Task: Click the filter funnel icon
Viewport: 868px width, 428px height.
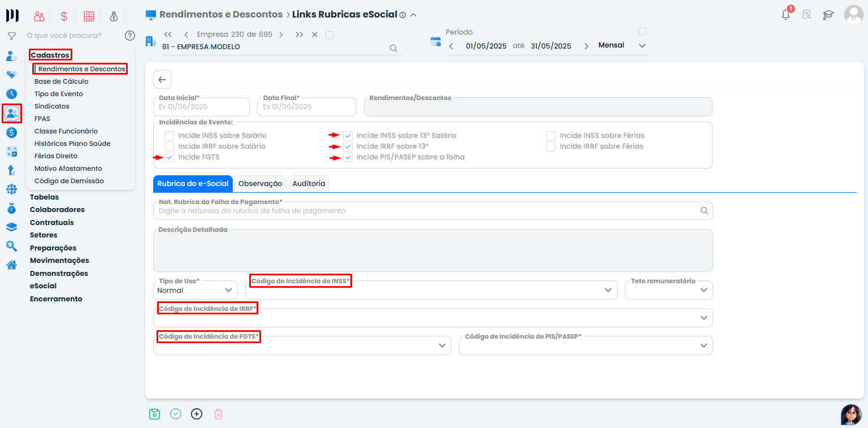Action: coord(11,36)
